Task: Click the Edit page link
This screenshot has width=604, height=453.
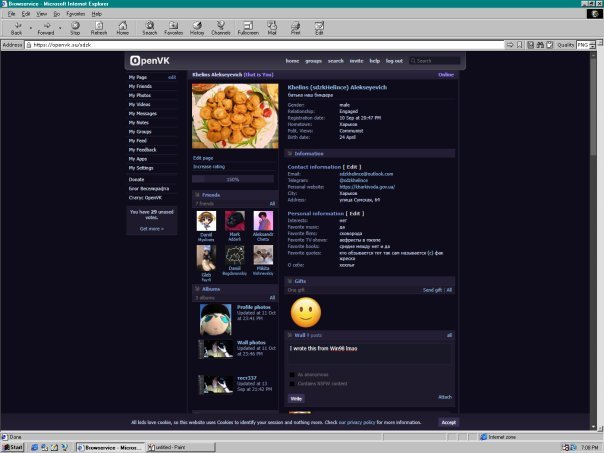Action: pos(203,158)
